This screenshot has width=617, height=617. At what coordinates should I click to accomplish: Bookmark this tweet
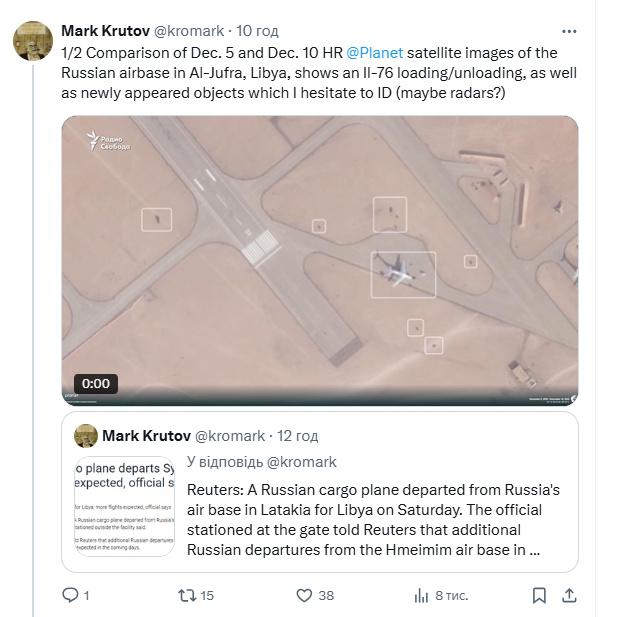click(539, 595)
